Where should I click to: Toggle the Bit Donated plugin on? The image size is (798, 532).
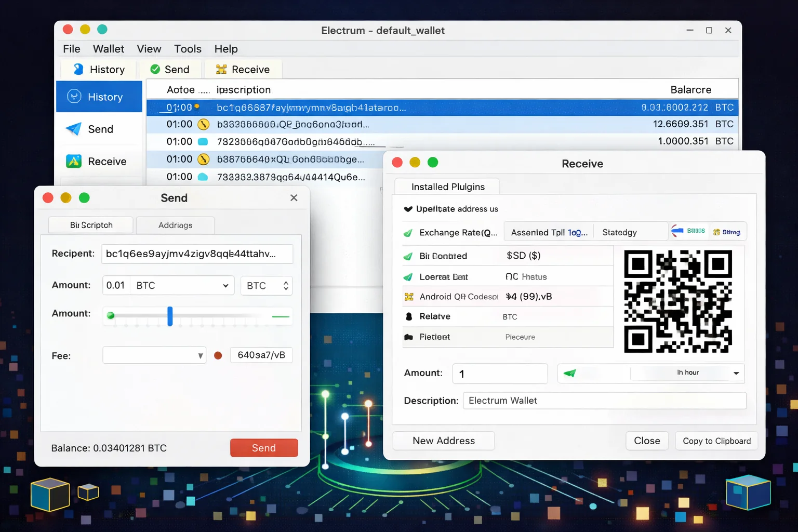[x=408, y=256]
